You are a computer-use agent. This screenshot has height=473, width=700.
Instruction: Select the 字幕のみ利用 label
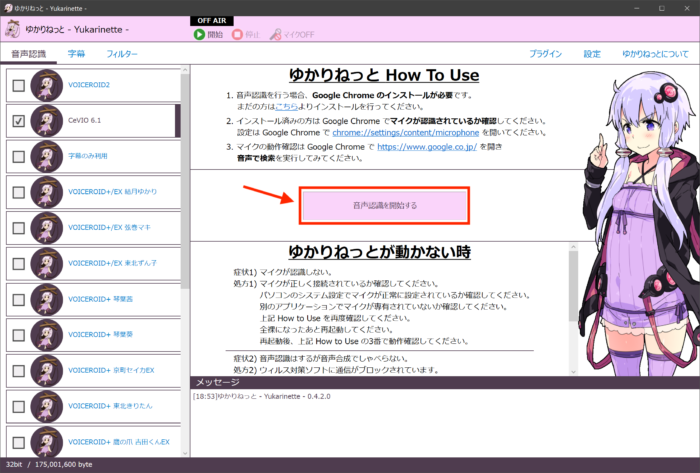(88, 156)
